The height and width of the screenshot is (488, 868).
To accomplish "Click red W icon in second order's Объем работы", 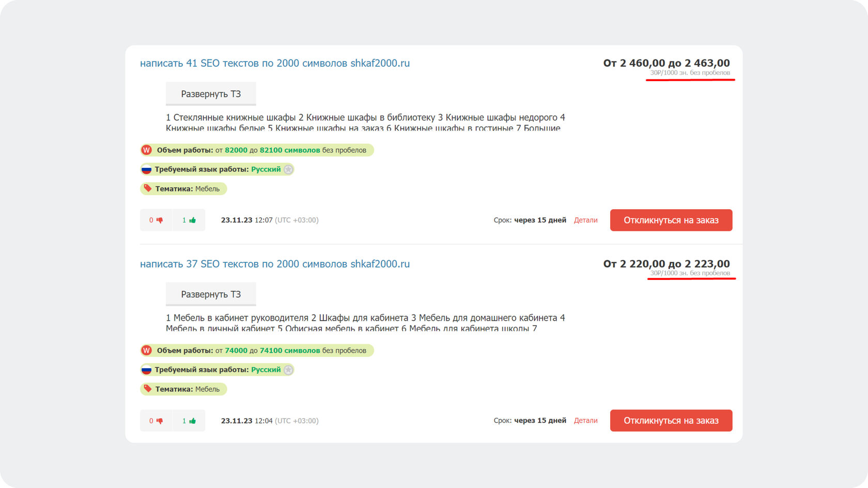I will (x=147, y=351).
